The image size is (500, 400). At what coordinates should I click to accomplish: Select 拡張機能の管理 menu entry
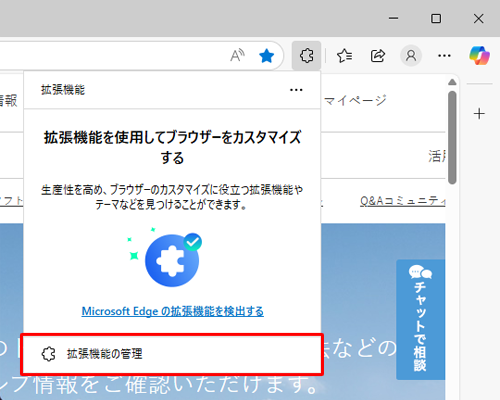click(x=172, y=354)
